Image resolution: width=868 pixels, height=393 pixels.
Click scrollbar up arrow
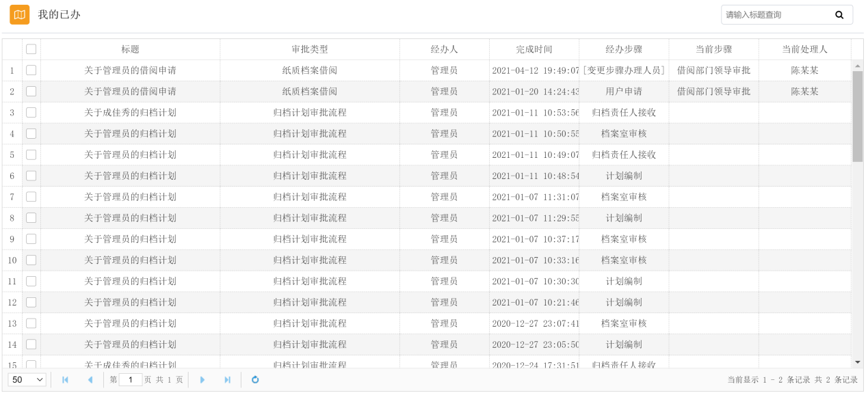click(858, 66)
